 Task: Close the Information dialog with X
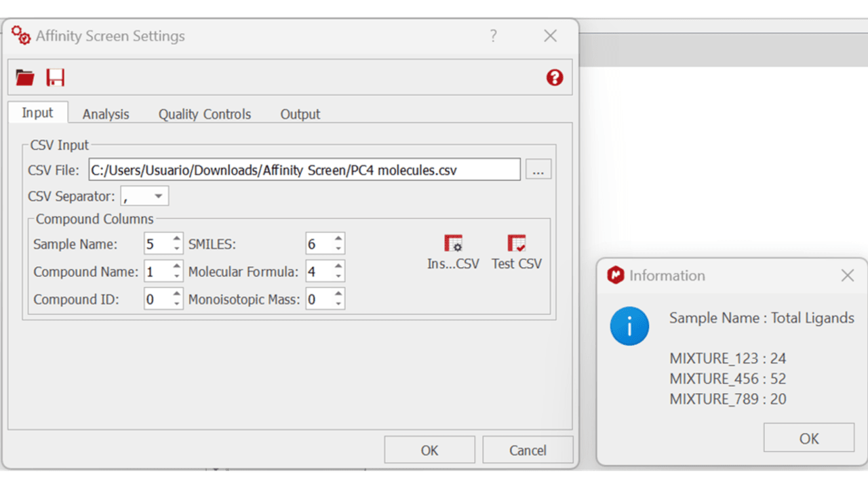848,275
